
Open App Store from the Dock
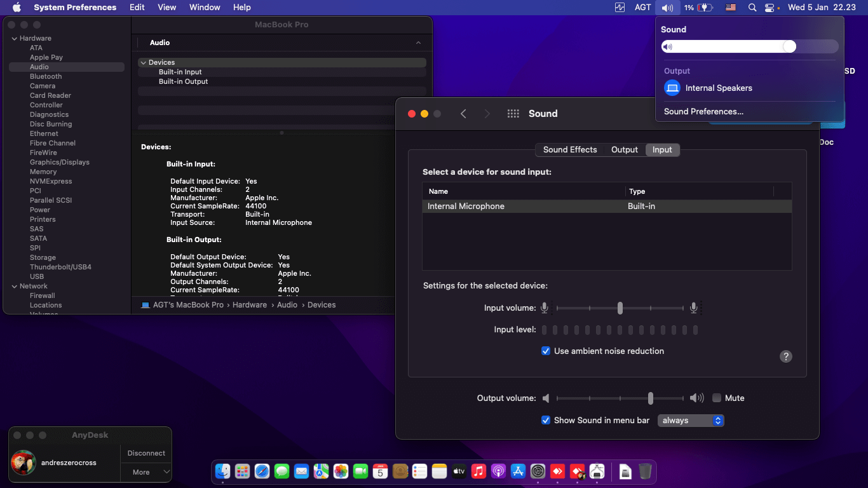[518, 471]
